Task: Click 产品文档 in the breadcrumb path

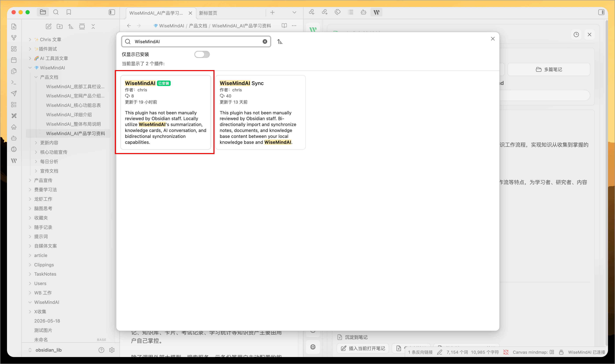Action: 198,26
